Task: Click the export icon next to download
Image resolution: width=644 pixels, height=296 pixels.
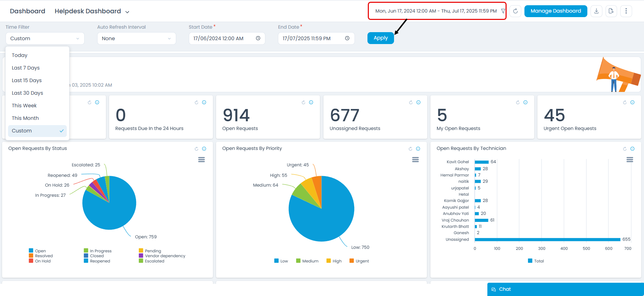Action: tap(611, 11)
